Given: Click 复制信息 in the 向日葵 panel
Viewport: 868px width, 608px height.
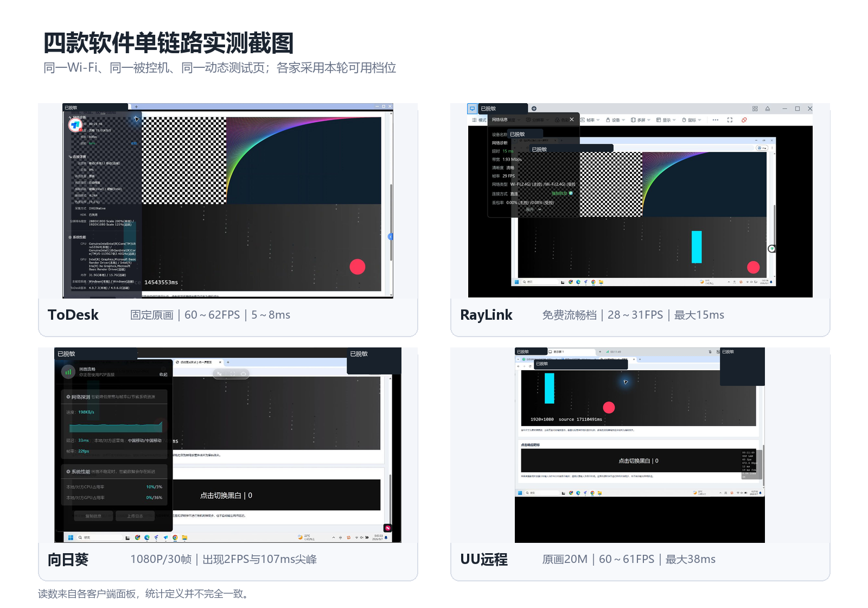Looking at the screenshot, I should click(x=93, y=516).
